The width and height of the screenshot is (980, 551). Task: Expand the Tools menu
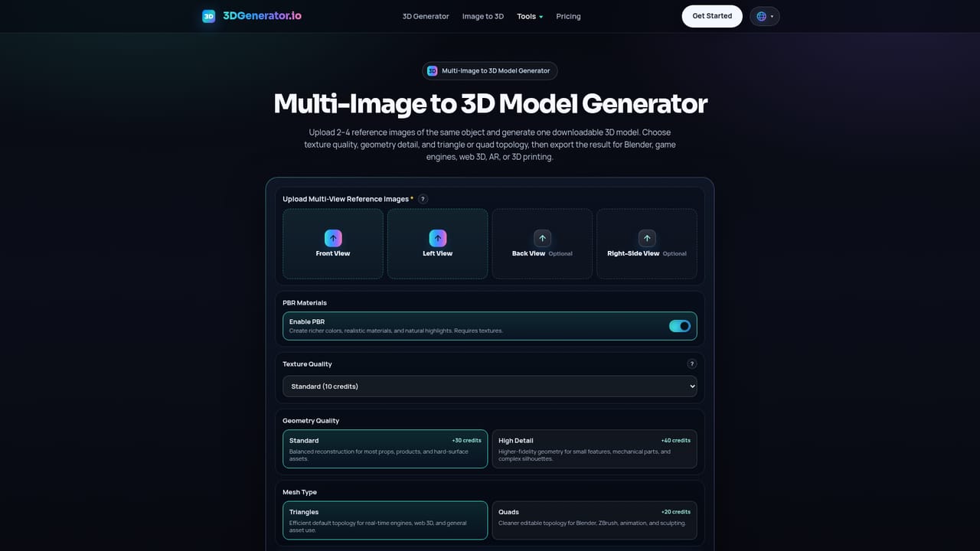pos(530,16)
